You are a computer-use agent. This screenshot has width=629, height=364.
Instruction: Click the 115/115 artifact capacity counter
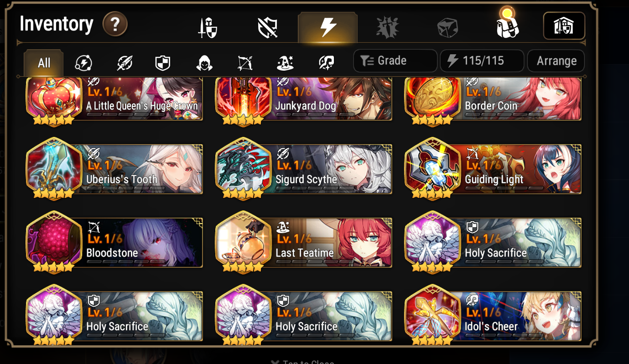[482, 61]
